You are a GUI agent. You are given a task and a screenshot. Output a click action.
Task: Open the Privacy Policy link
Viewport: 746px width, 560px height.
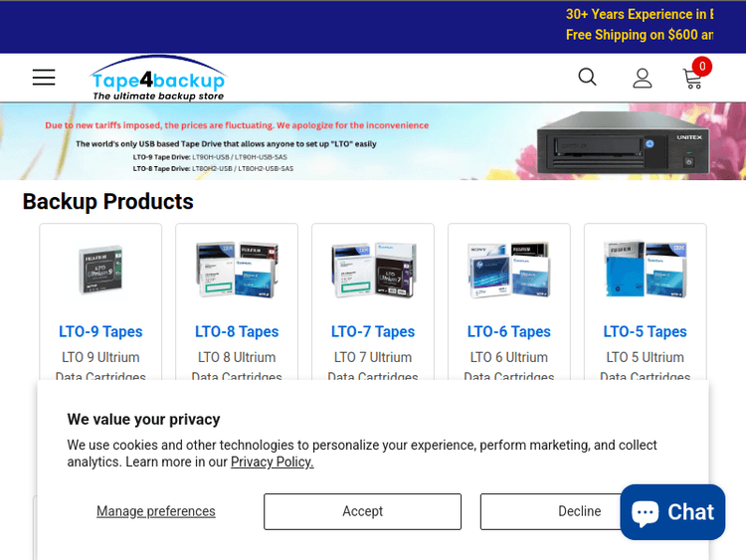click(x=273, y=462)
